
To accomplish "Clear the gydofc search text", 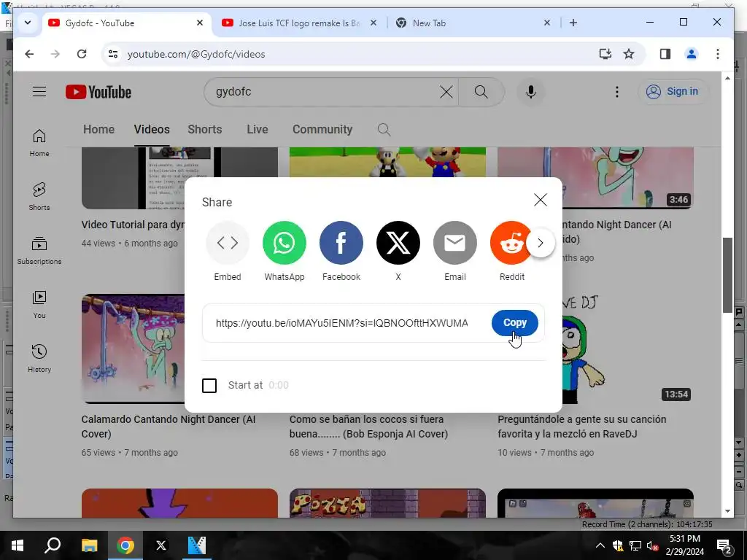I will pos(446,92).
